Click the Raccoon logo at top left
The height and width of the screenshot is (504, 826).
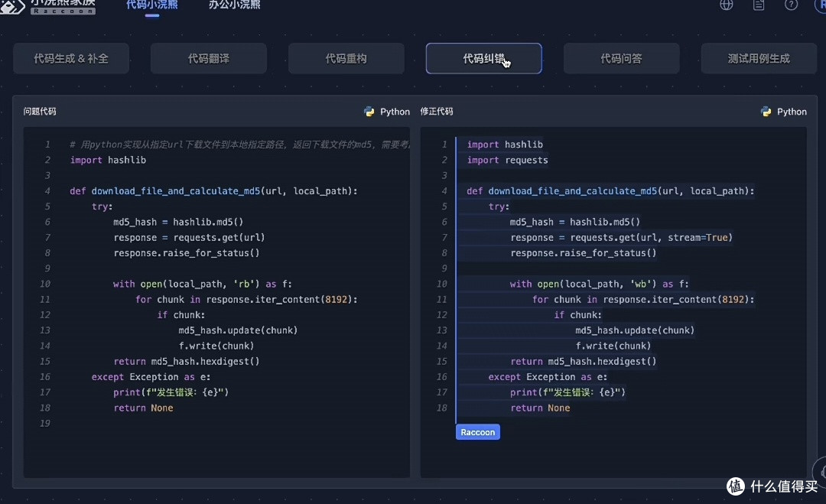pyautogui.click(x=48, y=6)
